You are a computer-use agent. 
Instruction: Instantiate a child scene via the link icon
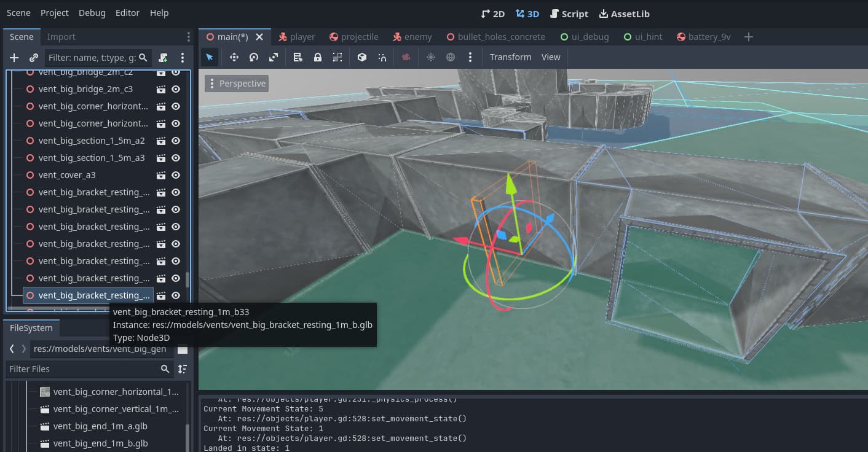(34, 58)
